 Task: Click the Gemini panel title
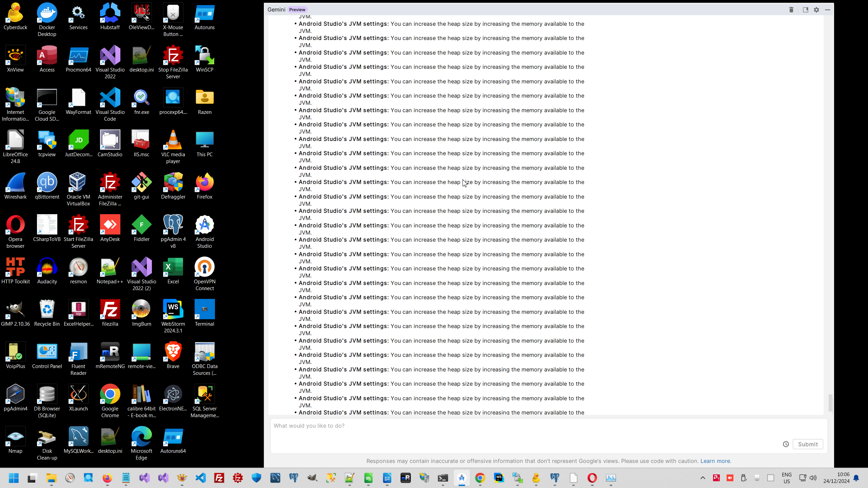(x=276, y=9)
